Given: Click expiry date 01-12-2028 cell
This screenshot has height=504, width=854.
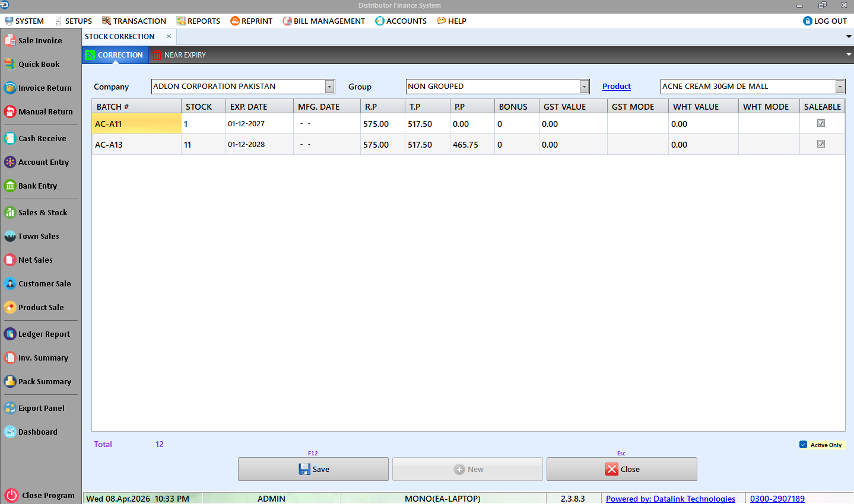Looking at the screenshot, I should (x=259, y=145).
